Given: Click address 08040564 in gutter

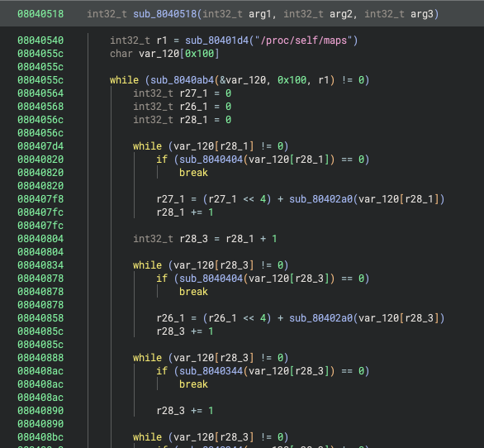Looking at the screenshot, I should (40, 93).
